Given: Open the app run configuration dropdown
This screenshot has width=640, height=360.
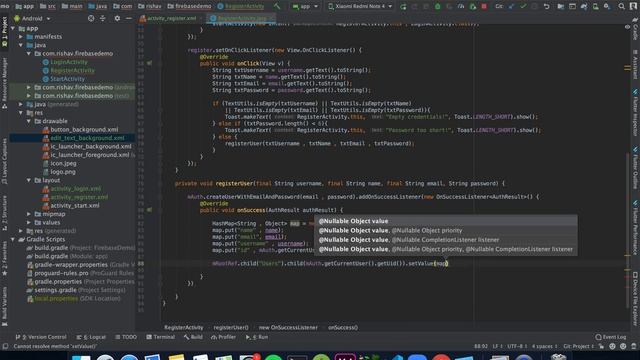Looking at the screenshot, I should click(x=305, y=7).
